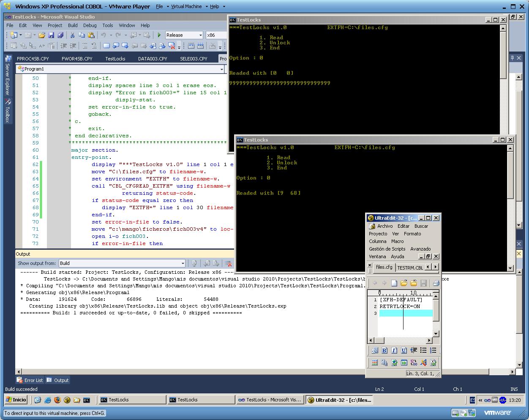The width and height of the screenshot is (529, 420).
Task: Expand the 'Show output from' Build dropdown
Action: click(x=183, y=263)
